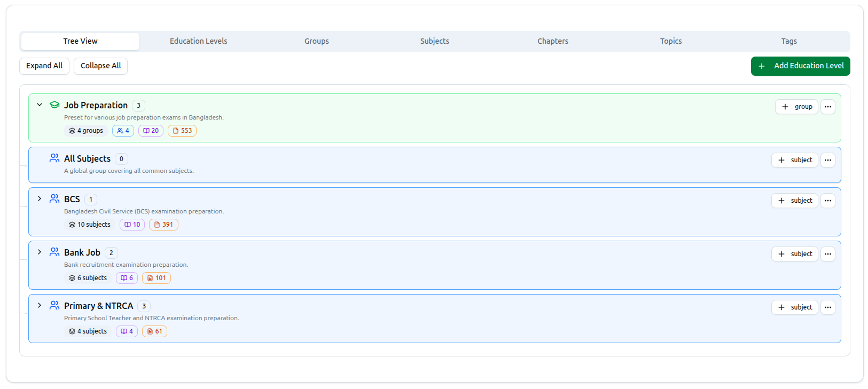Click the Expand All button
This screenshot has height=389, width=868.
pyautogui.click(x=44, y=66)
